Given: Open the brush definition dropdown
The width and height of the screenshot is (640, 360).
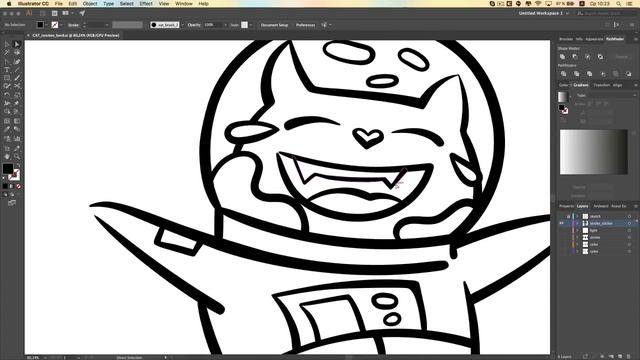Looking at the screenshot, I should click(182, 25).
